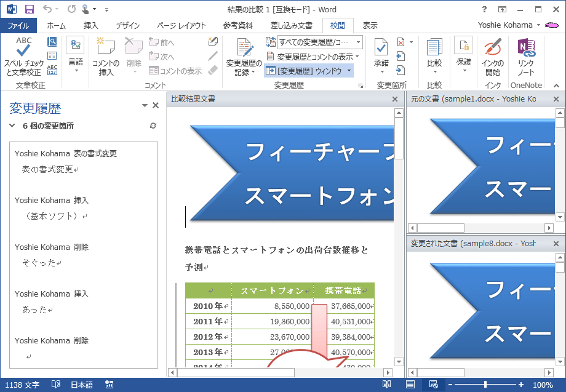The image size is (566, 392).
Task: Open the 変更履歴 group dialog launcher
Action: (361, 86)
